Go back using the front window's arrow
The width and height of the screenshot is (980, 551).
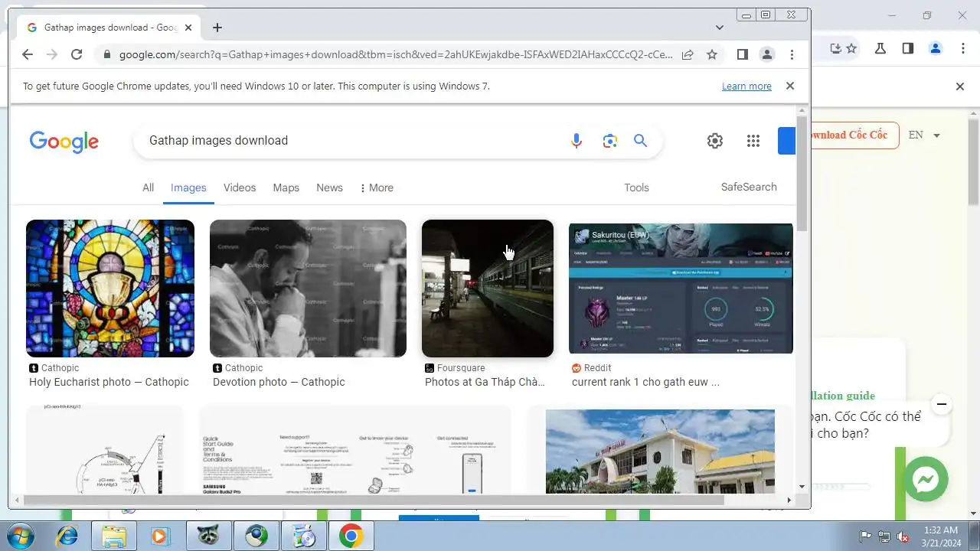pos(28,54)
